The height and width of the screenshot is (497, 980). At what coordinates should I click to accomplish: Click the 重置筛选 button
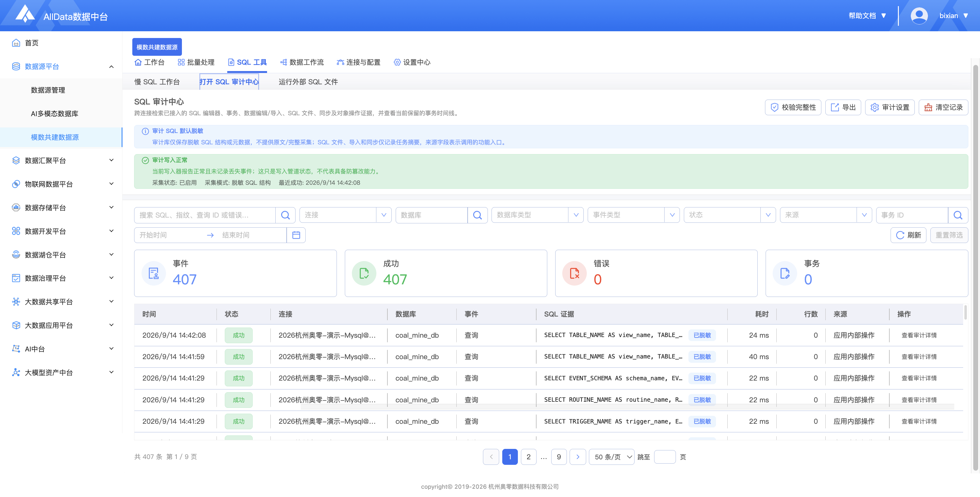pyautogui.click(x=949, y=235)
